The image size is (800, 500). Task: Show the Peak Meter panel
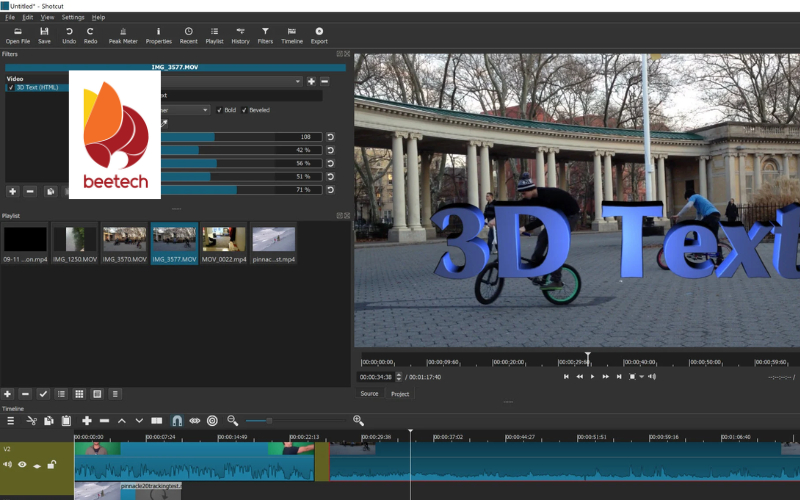pos(123,36)
